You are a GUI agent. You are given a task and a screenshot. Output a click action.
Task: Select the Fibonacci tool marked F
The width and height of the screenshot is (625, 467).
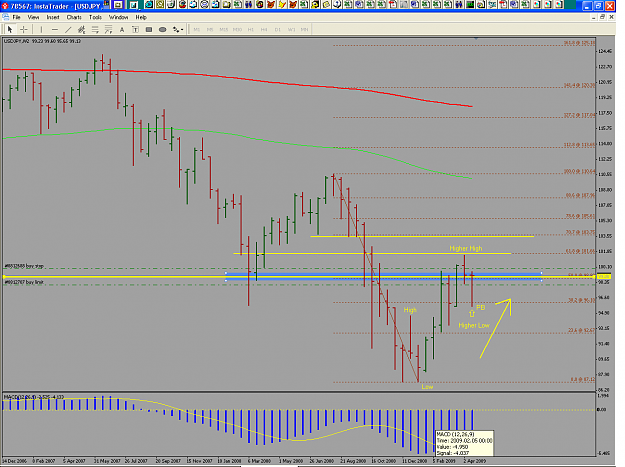pyautogui.click(x=108, y=29)
